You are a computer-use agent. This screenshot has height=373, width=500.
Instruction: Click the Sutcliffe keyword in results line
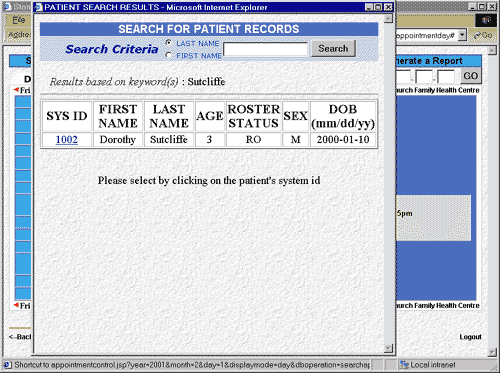point(206,82)
